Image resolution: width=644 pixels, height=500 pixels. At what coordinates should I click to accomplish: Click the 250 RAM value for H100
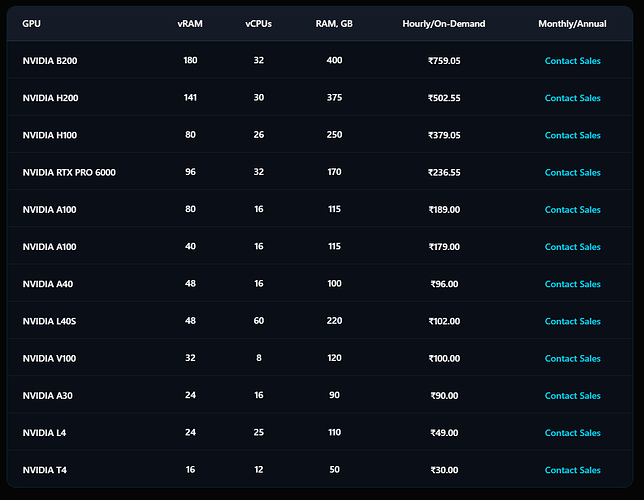[334, 135]
